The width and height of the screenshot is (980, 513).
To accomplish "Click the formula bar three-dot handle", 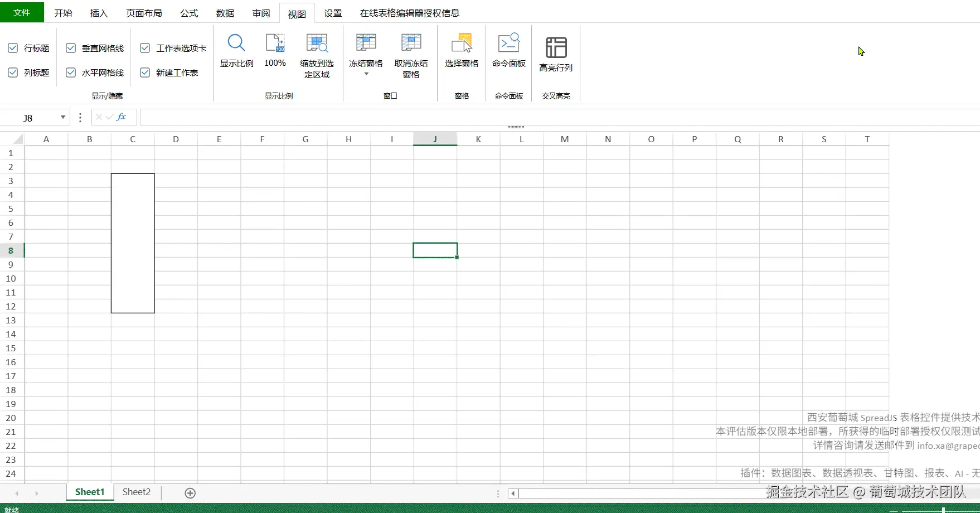I will click(80, 118).
